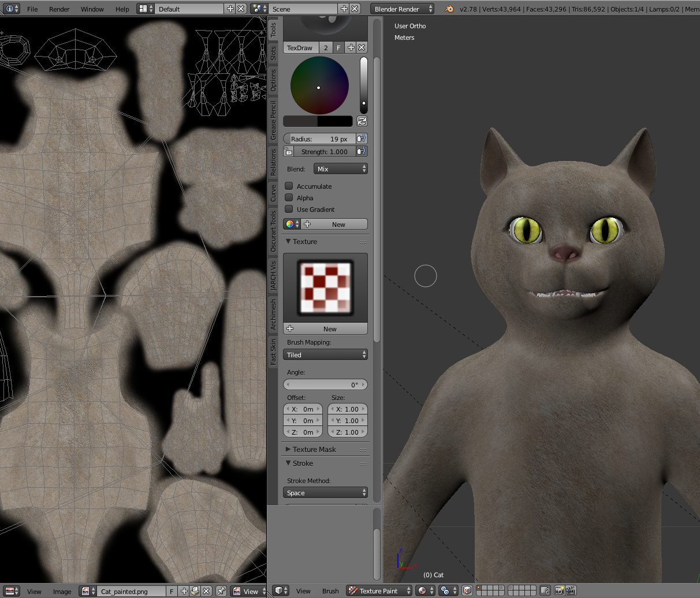Toggle fake user F for TexDraw brush
Screen dimensions: 700x598
[338, 47]
